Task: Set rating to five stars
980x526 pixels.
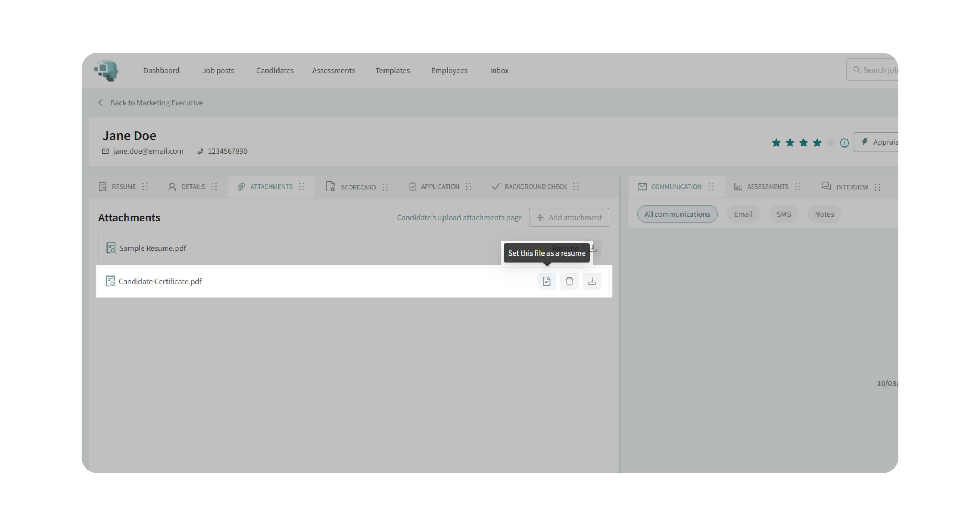Action: 831,143
